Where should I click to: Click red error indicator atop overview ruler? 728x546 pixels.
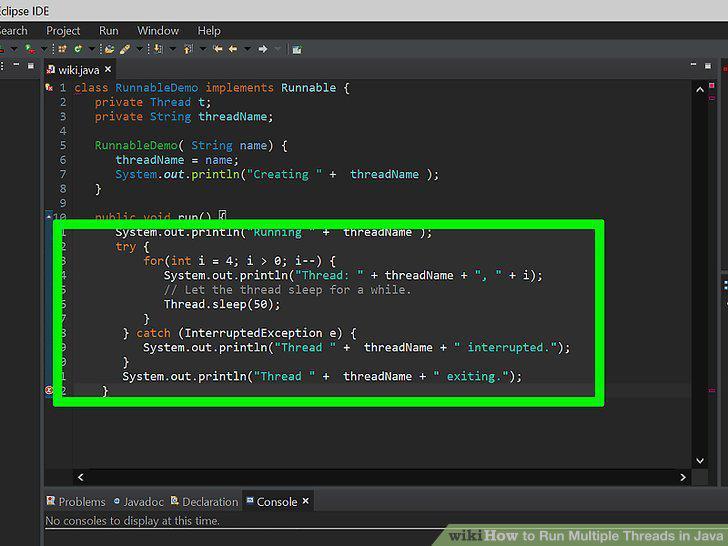(x=712, y=85)
